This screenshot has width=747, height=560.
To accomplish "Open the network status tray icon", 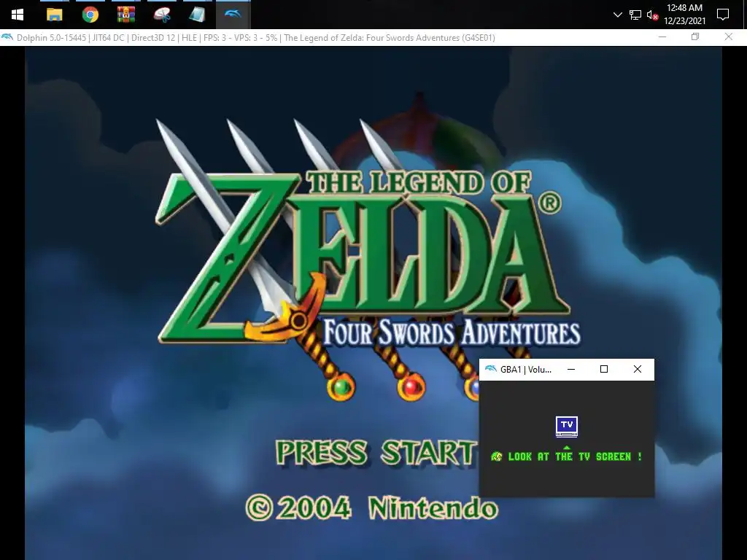I will pyautogui.click(x=635, y=15).
